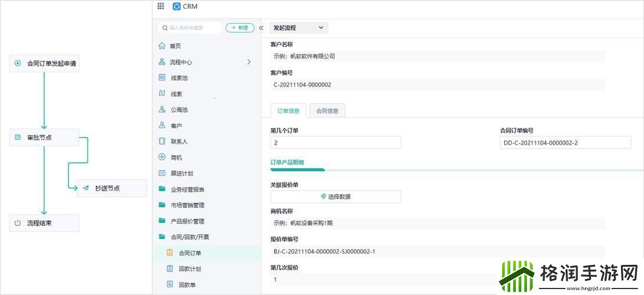644x295 pixels.
Task: Click the 合同订单 form icon
Action: [170, 253]
